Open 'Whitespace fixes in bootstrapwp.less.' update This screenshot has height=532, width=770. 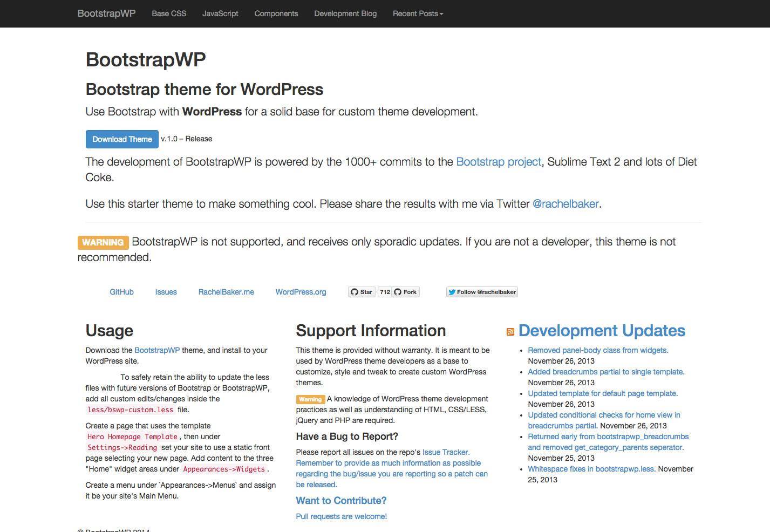tap(591, 469)
